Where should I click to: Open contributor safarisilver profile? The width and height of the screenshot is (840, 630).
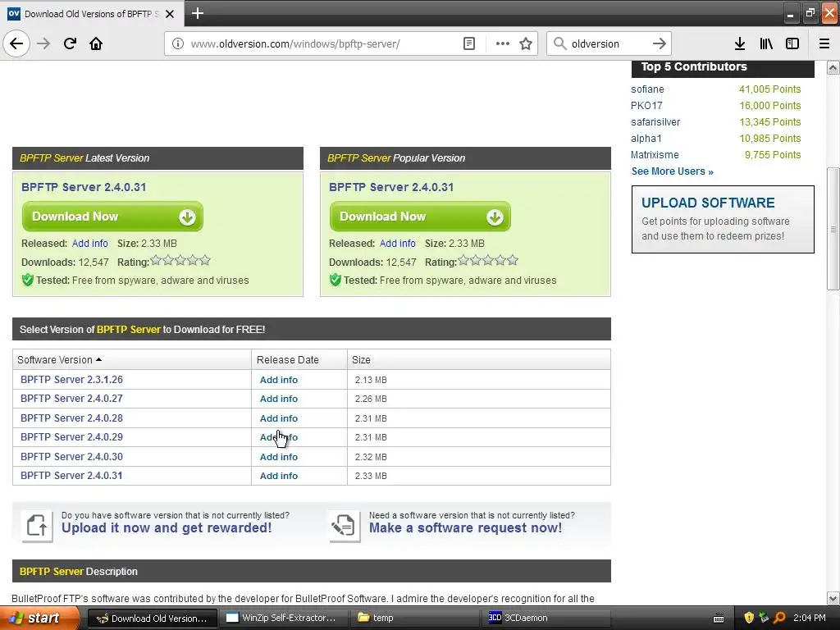655,122
